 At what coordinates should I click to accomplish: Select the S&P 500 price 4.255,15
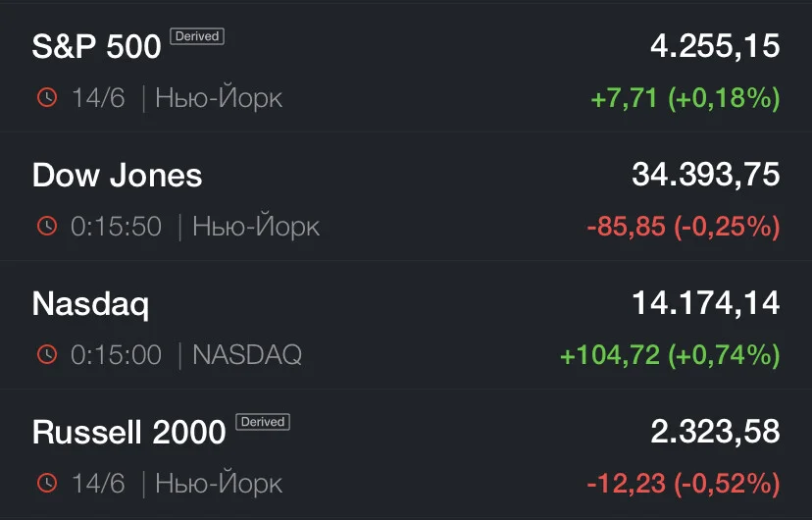[715, 46]
